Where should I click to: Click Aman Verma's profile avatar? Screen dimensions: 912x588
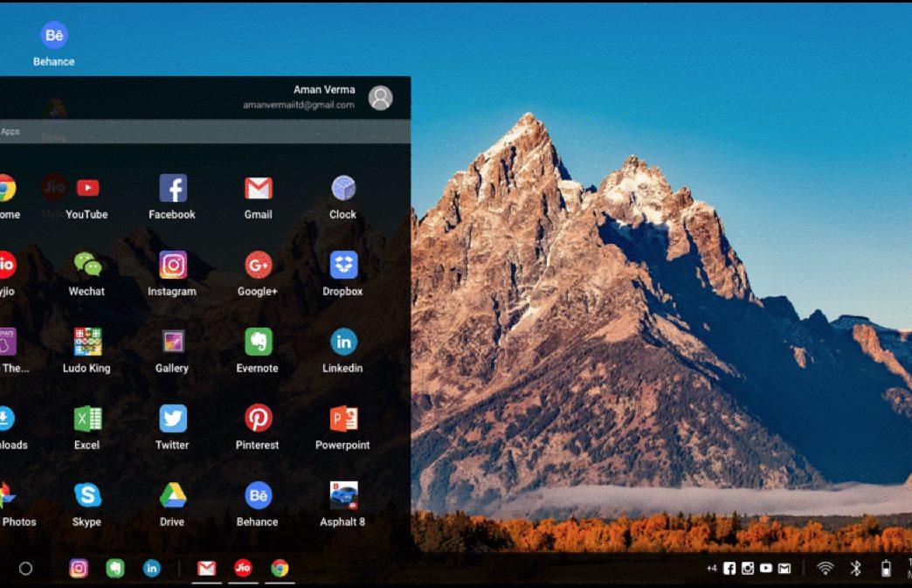click(x=380, y=98)
